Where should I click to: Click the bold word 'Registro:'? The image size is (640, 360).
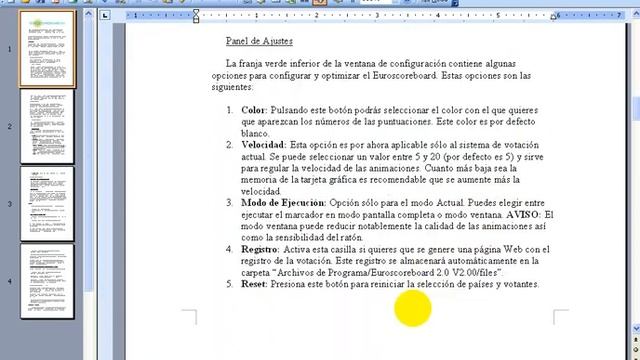[x=260, y=249]
